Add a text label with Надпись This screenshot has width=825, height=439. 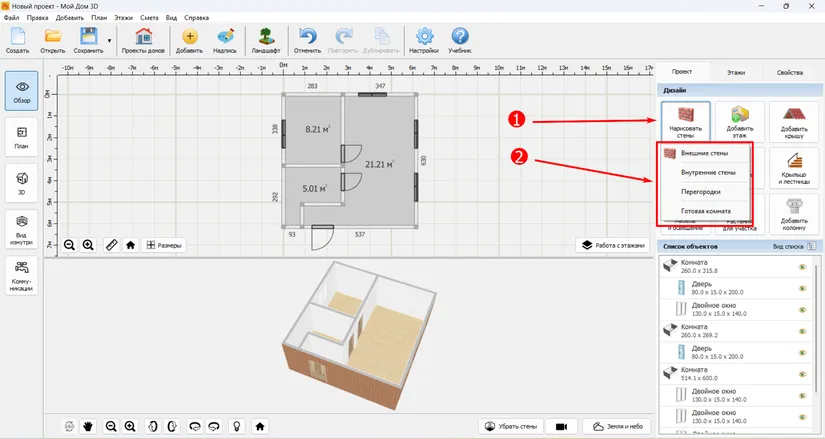(x=225, y=40)
